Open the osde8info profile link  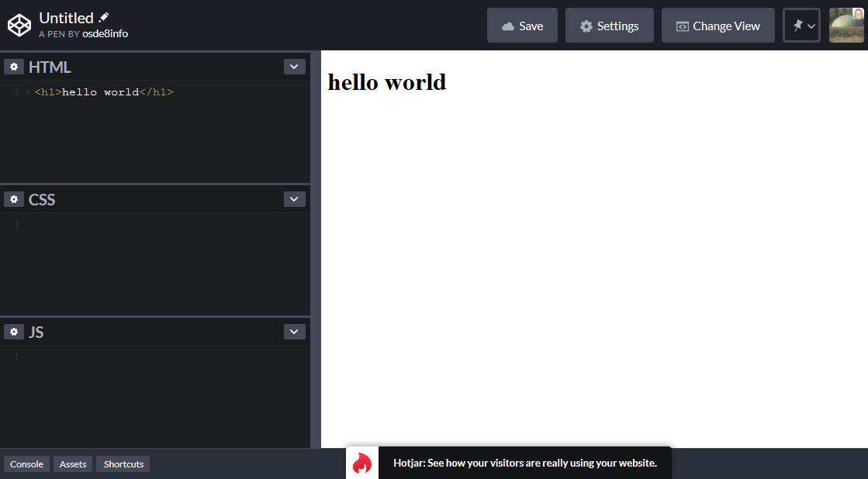pyautogui.click(x=105, y=33)
